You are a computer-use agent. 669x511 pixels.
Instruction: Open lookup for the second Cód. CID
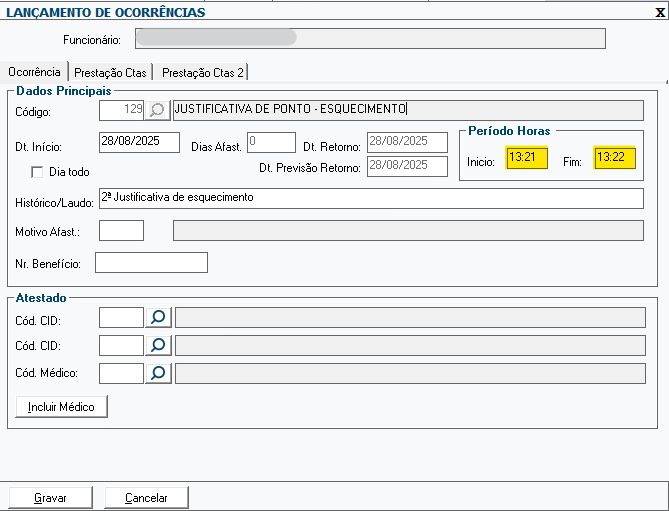click(158, 345)
